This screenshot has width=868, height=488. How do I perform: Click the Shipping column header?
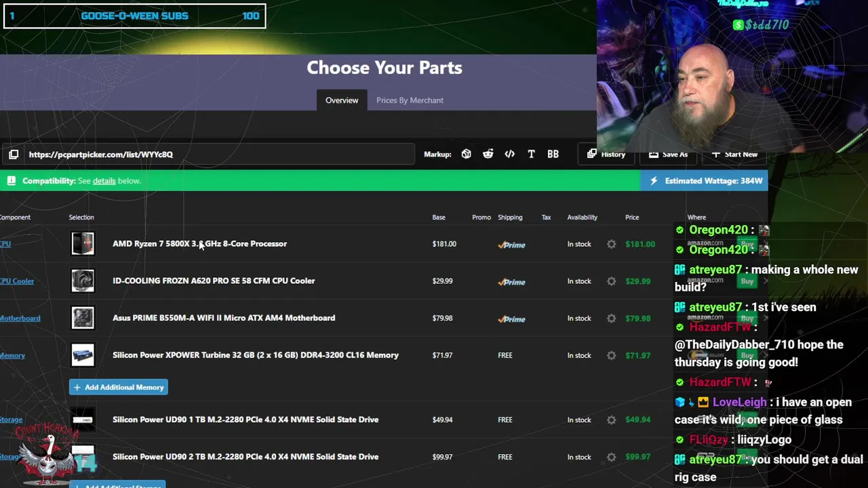click(510, 218)
